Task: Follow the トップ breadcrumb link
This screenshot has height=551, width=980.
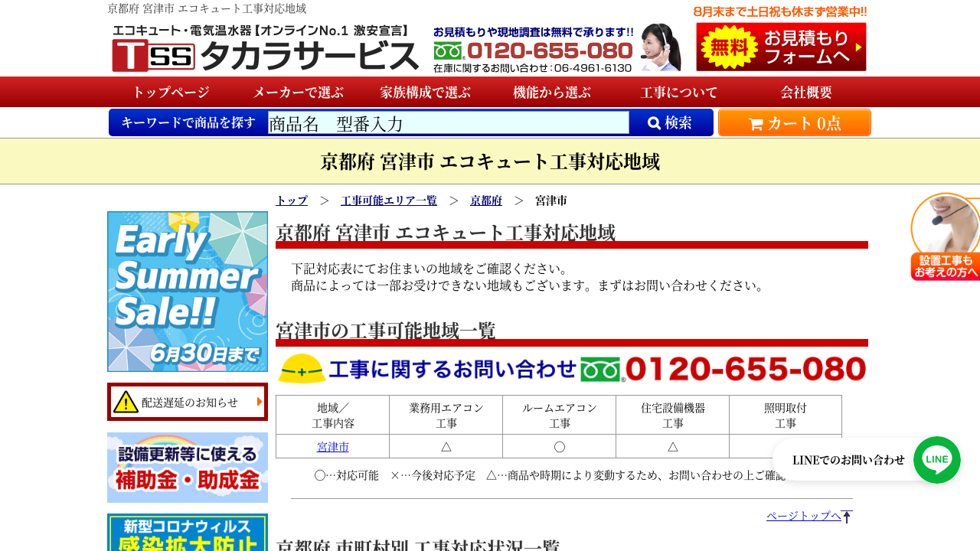Action: point(292,201)
